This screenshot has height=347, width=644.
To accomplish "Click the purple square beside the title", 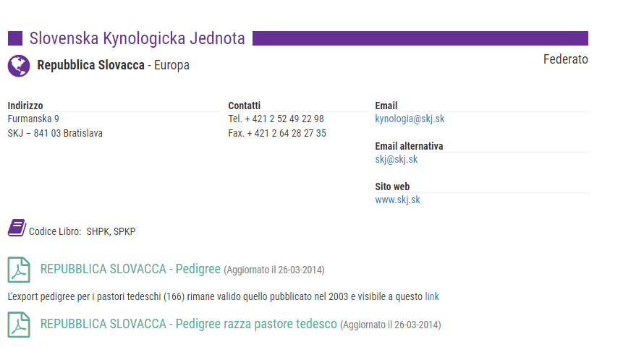I will 15,38.
